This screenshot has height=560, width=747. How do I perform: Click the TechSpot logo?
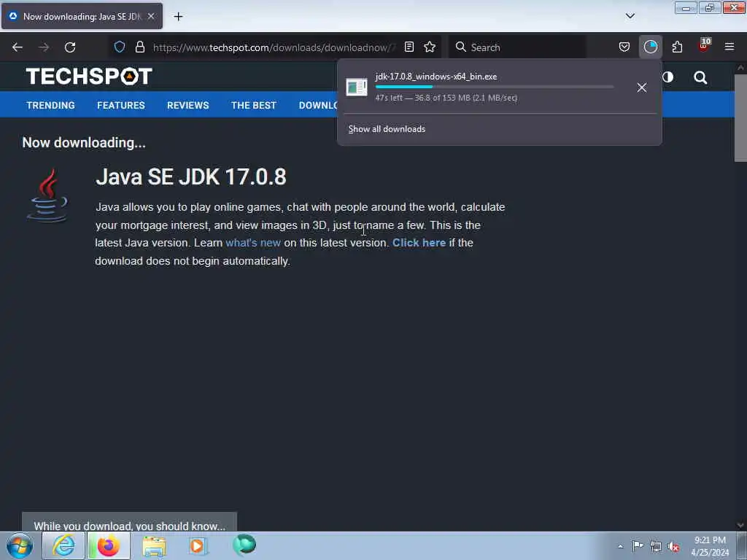89,76
